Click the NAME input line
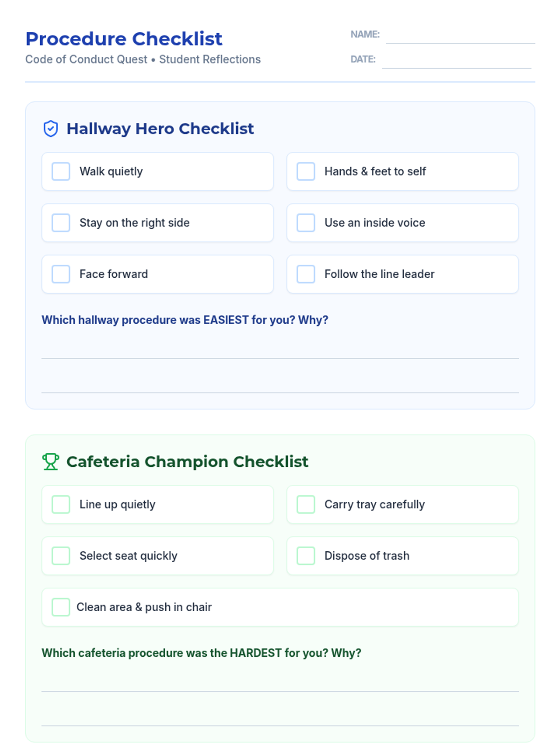This screenshot has height=747, width=560. point(460,36)
